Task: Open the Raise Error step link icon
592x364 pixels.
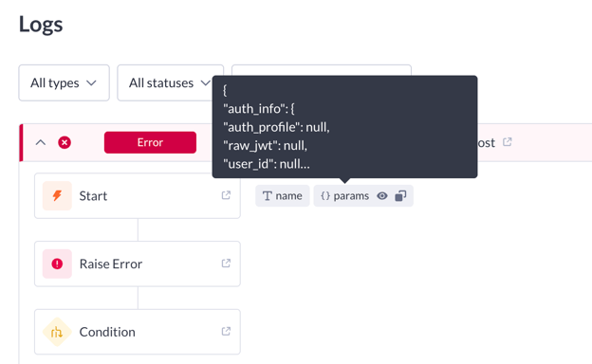Action: point(226,264)
